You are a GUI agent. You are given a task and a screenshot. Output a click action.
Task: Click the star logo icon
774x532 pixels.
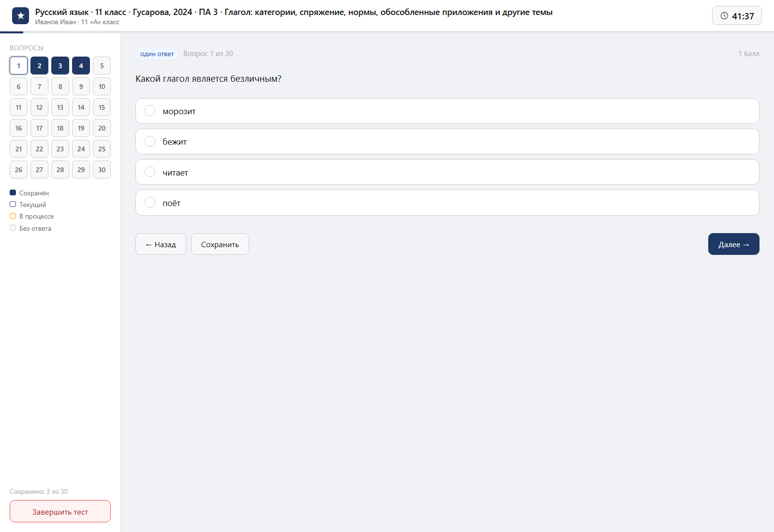pyautogui.click(x=20, y=16)
